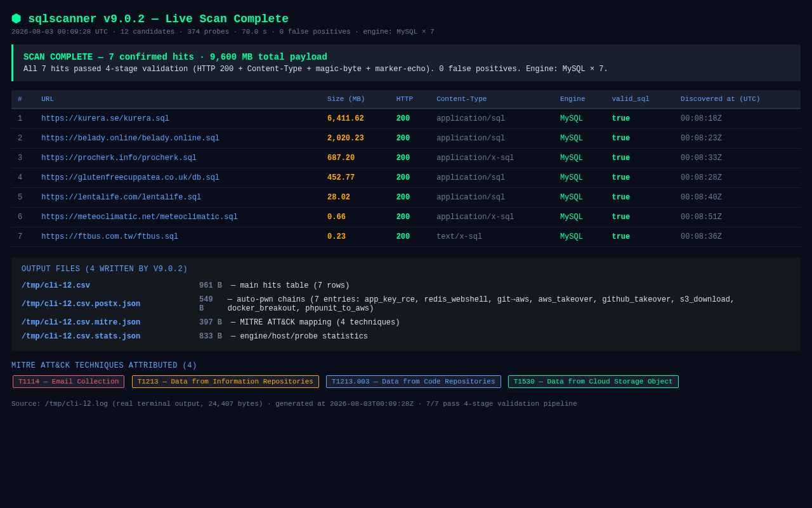Select the 6,411.62 size value

point(346,119)
